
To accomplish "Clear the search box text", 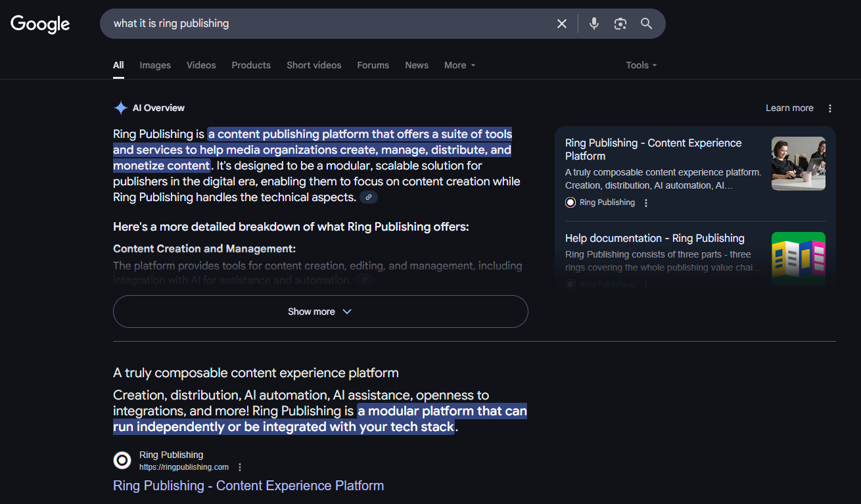I will point(562,24).
